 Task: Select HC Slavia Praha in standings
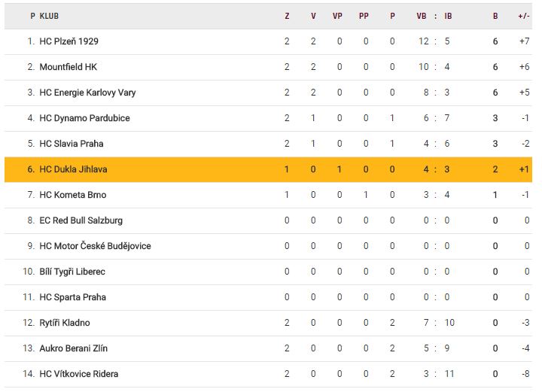pyautogui.click(x=72, y=144)
